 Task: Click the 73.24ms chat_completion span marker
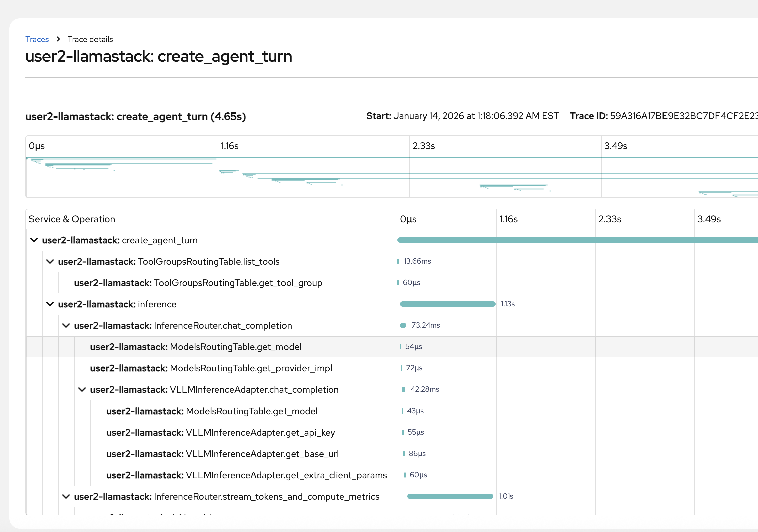[x=403, y=325]
